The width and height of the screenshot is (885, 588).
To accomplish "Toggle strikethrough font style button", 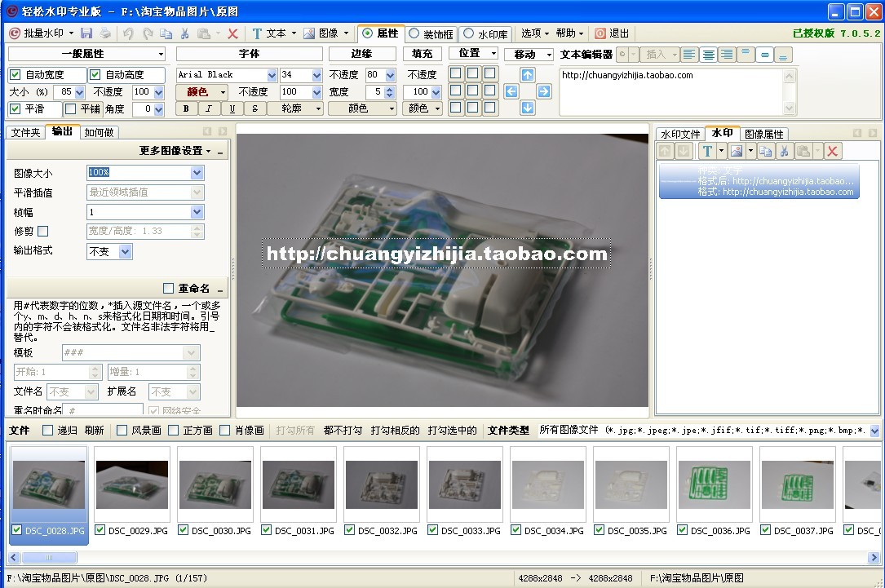I will 255,108.
